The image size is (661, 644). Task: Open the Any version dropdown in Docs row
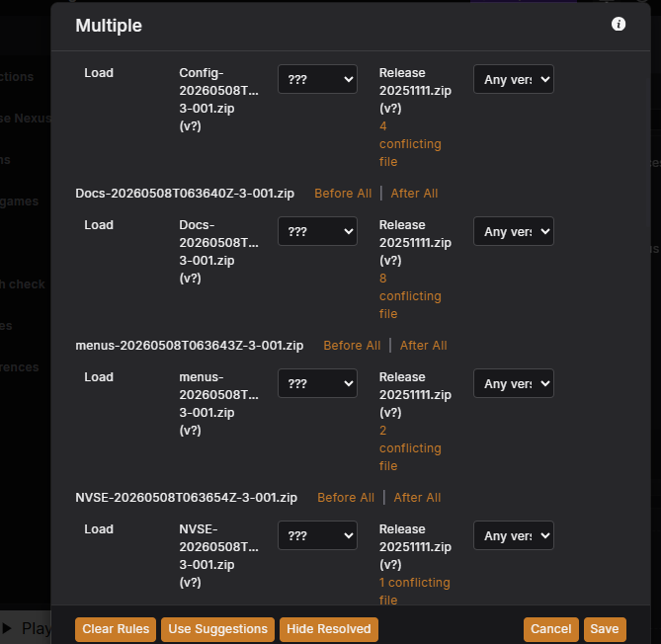tap(514, 231)
